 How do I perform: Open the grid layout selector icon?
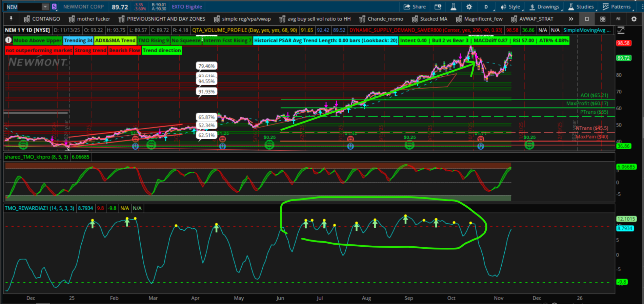(603, 19)
